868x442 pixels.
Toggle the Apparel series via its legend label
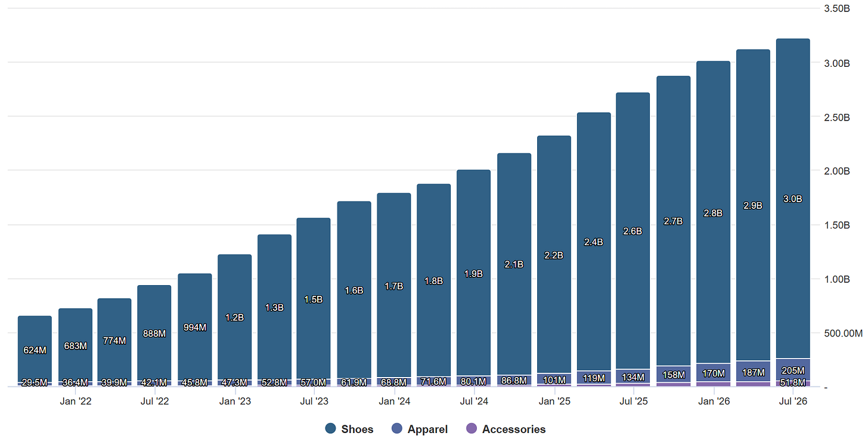(x=427, y=429)
